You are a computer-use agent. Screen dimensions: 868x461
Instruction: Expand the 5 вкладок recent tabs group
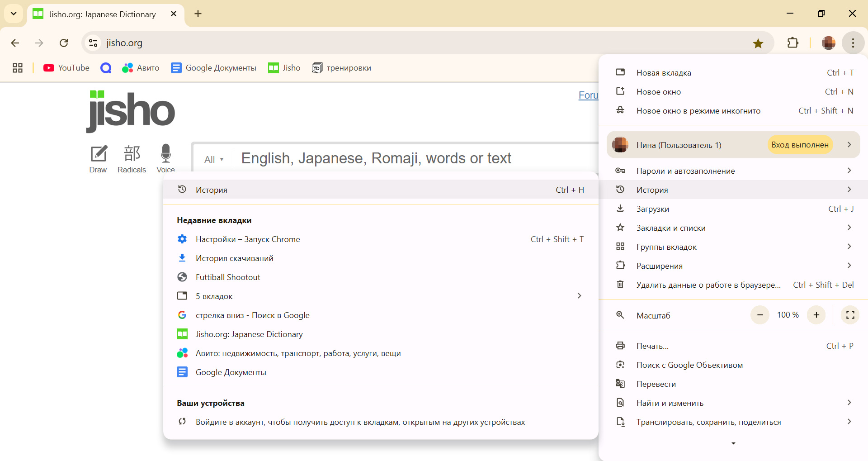coord(380,296)
